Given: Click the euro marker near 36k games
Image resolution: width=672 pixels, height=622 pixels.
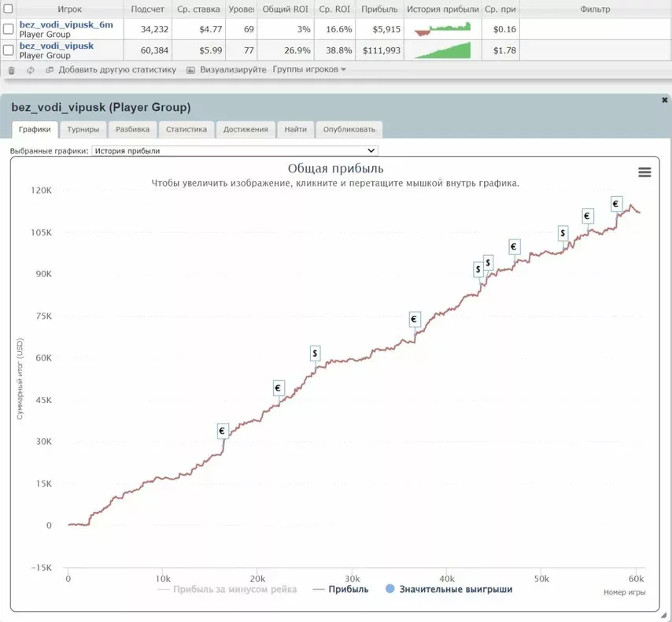Looking at the screenshot, I should [x=415, y=319].
